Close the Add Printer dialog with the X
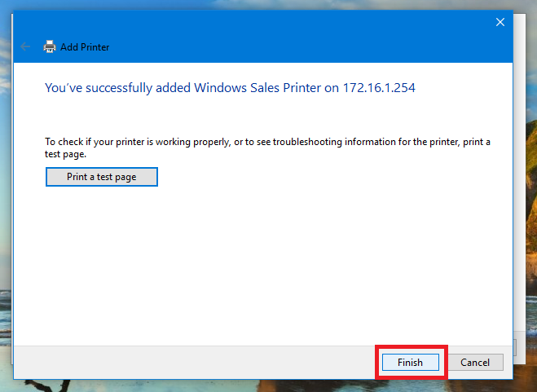This screenshot has height=392, width=537. pos(500,22)
